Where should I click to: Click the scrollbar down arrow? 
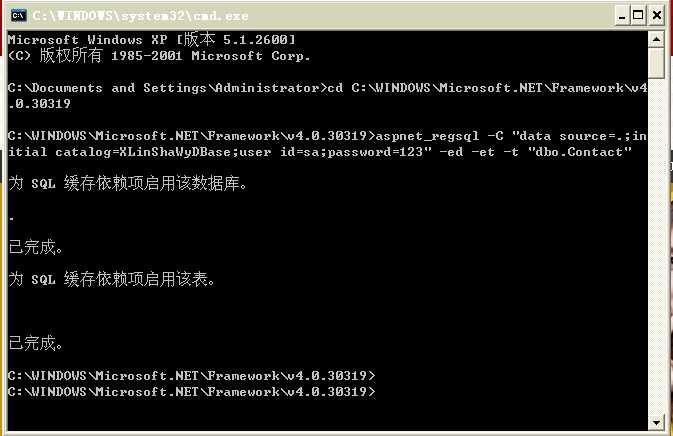click(656, 422)
